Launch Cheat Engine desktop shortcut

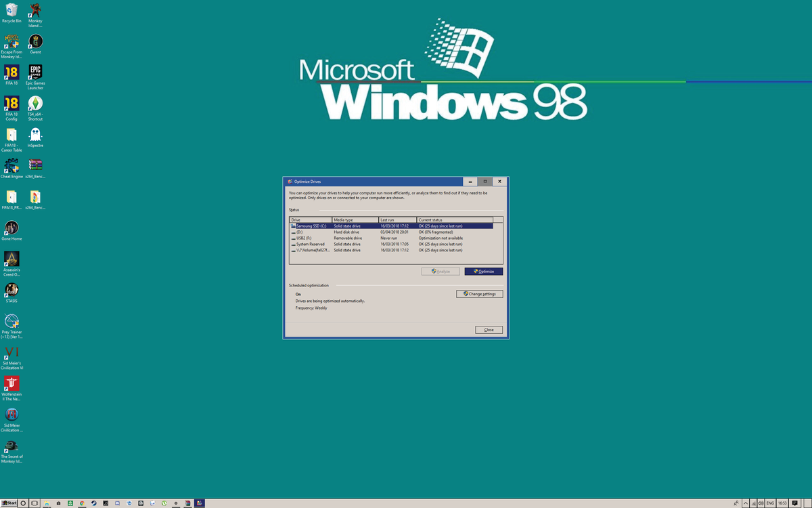(x=12, y=165)
